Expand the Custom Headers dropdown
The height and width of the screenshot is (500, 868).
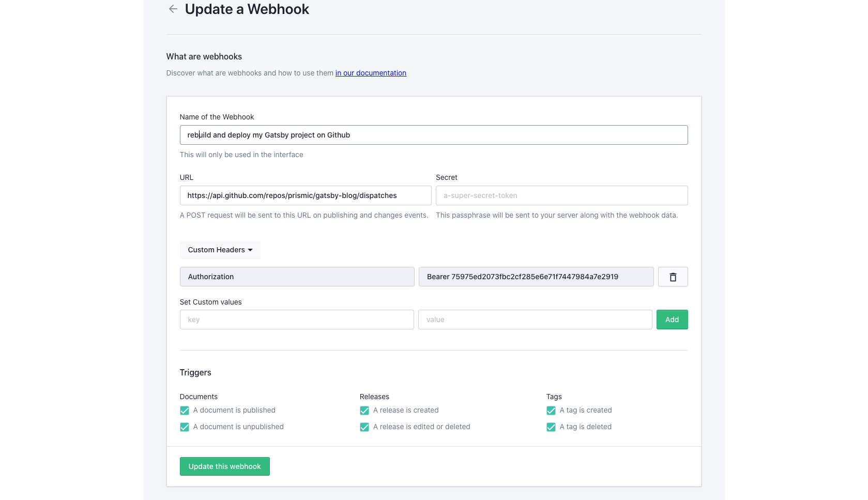[x=220, y=250]
